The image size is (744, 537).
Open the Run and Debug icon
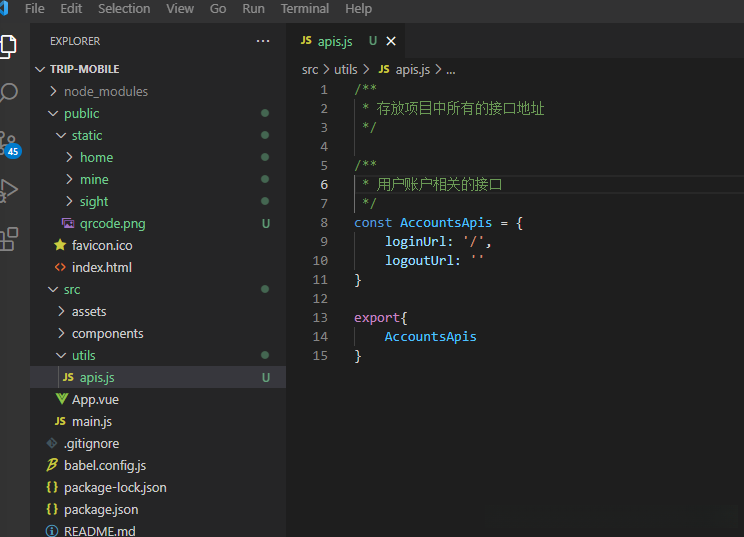(x=9, y=190)
